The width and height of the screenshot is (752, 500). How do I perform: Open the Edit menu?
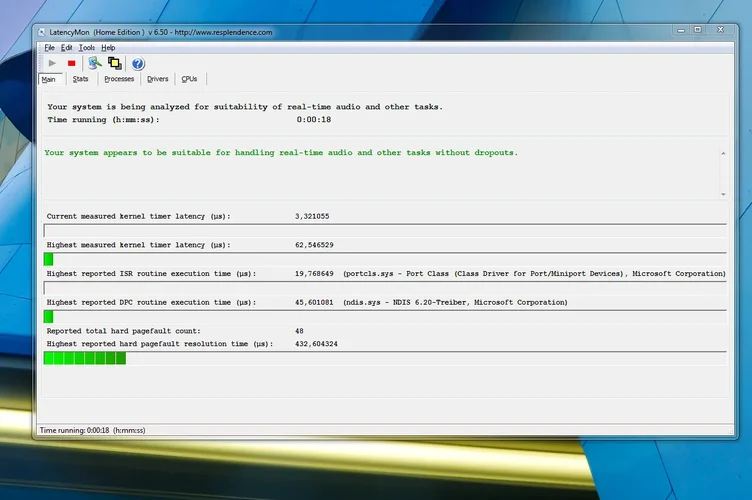click(x=66, y=47)
